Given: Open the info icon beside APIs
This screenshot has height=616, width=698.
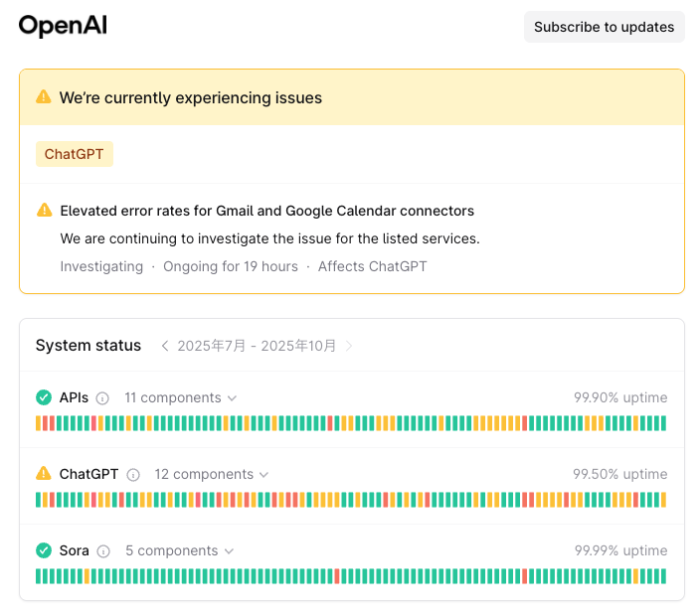Looking at the screenshot, I should (x=102, y=398).
